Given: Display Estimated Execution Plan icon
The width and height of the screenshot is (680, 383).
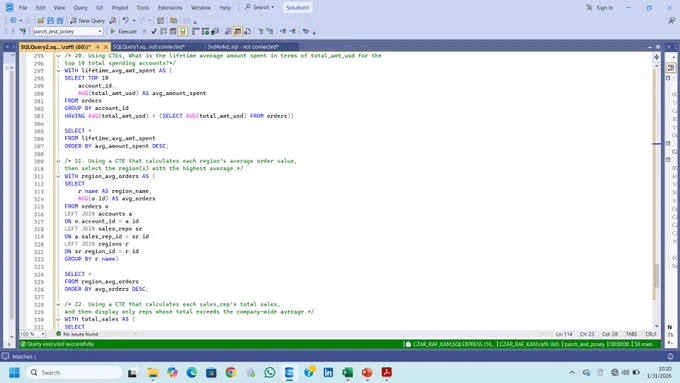Looking at the screenshot, I should point(163,31).
